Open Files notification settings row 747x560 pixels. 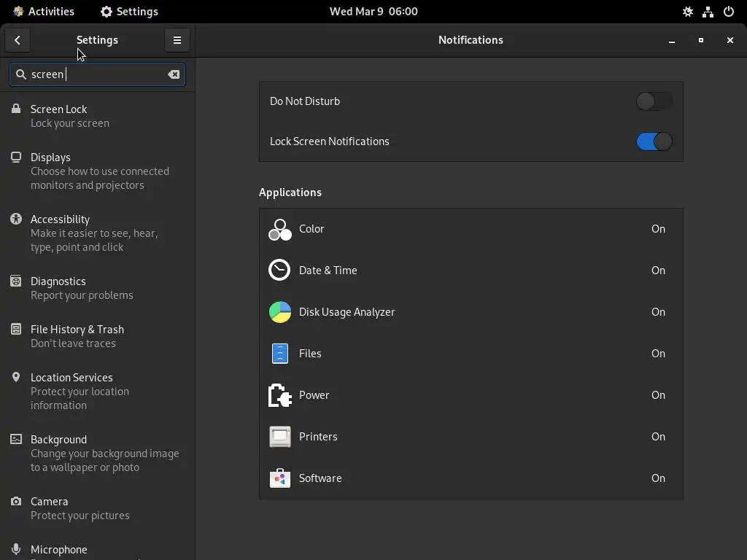pos(471,354)
